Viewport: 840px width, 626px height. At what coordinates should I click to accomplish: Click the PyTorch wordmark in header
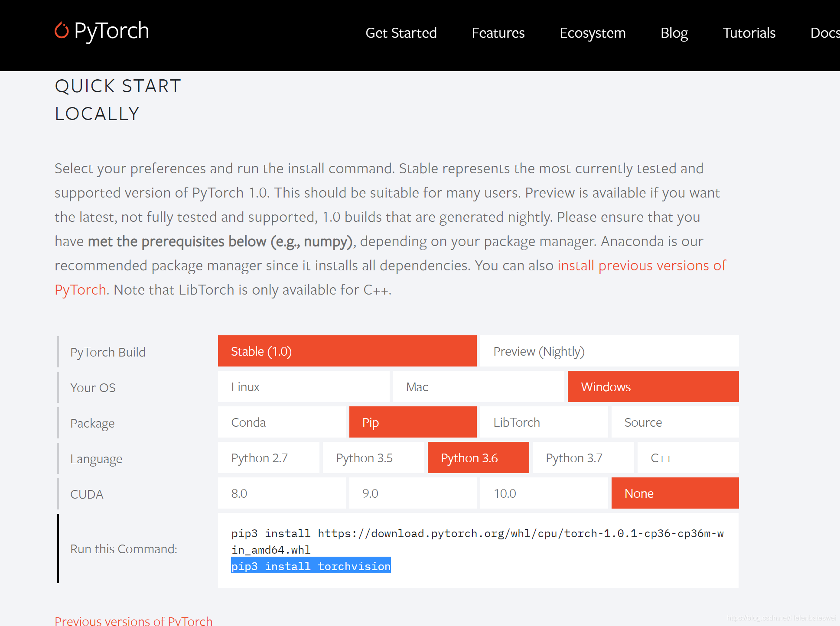coord(111,31)
